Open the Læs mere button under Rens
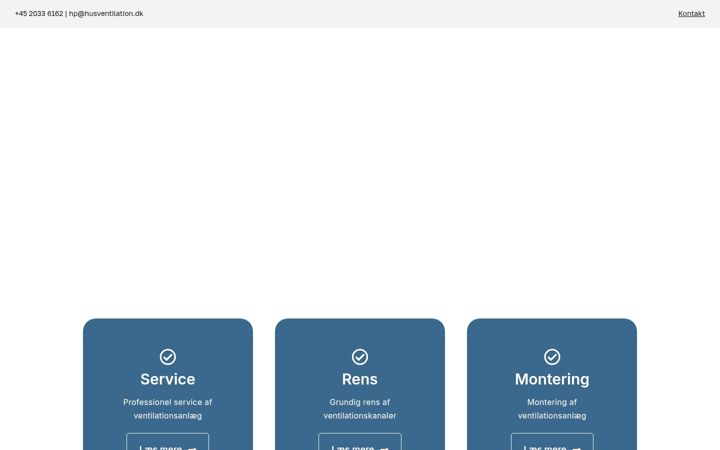Screen dimensions: 720x450 tap(360, 442)
